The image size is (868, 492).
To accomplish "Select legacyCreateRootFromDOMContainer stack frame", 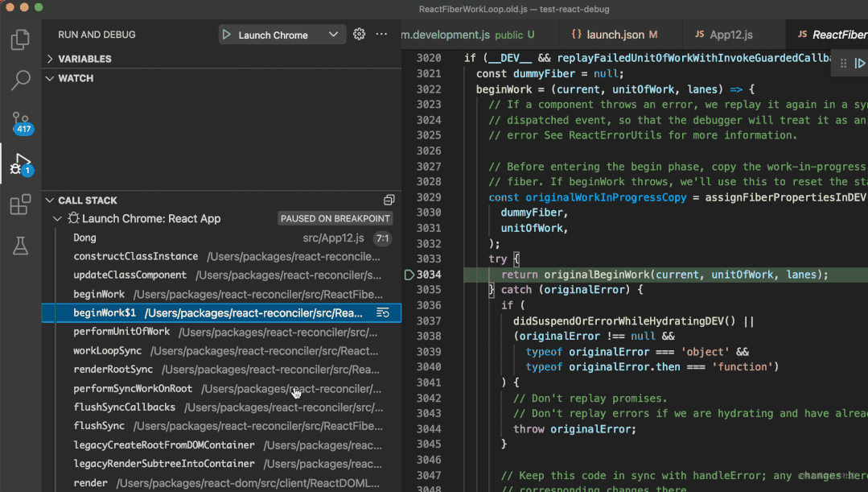I will (221, 445).
